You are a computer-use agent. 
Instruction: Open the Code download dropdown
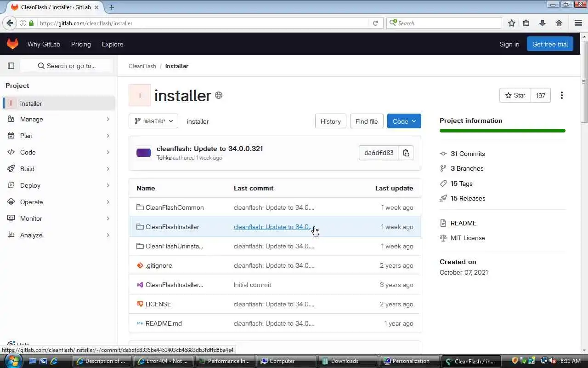point(404,121)
